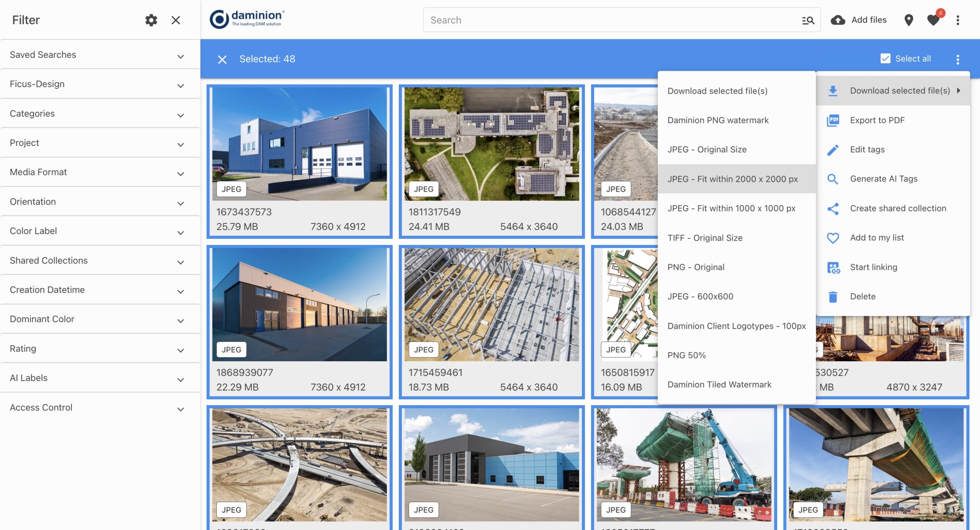
Task: Click the Delete trash icon
Action: (833, 297)
